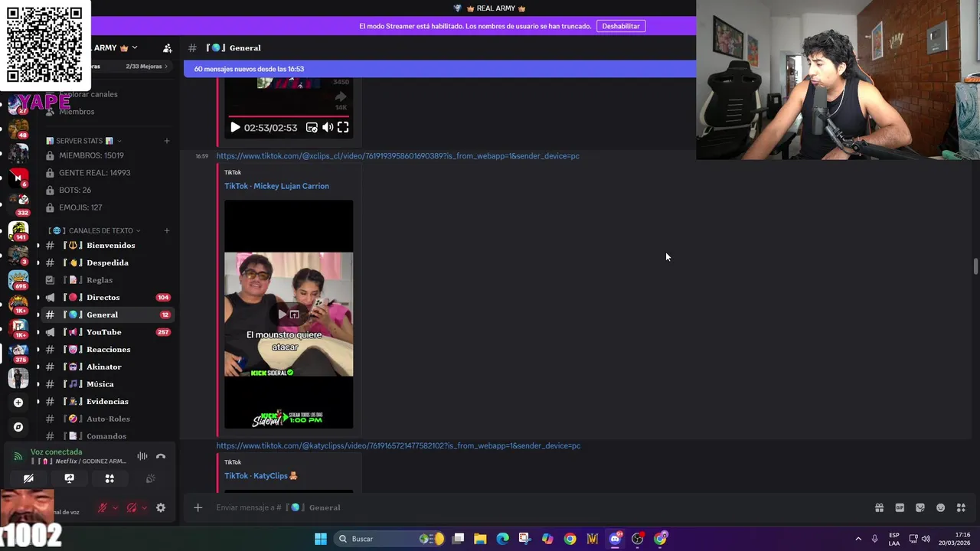This screenshot has height=551, width=980.
Task: Click Deshabilitar streamer mode button
Action: tap(621, 26)
